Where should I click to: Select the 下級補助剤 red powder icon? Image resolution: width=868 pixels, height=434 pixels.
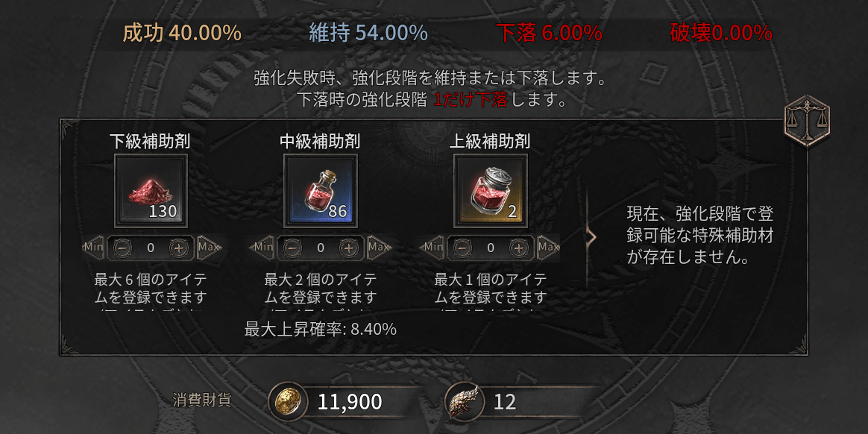151,191
